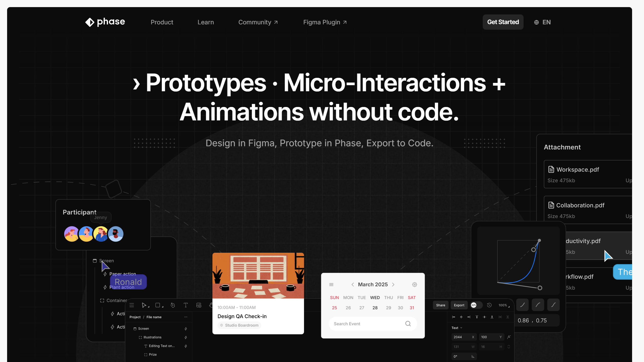Click the bearded man's avatar in Participant card
Screen dimensions: 644x362
(x=116, y=234)
